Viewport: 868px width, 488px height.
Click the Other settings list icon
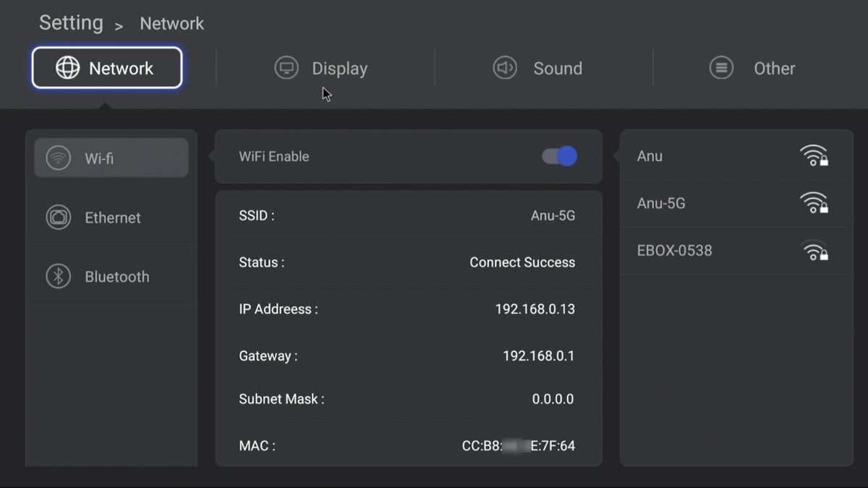721,67
